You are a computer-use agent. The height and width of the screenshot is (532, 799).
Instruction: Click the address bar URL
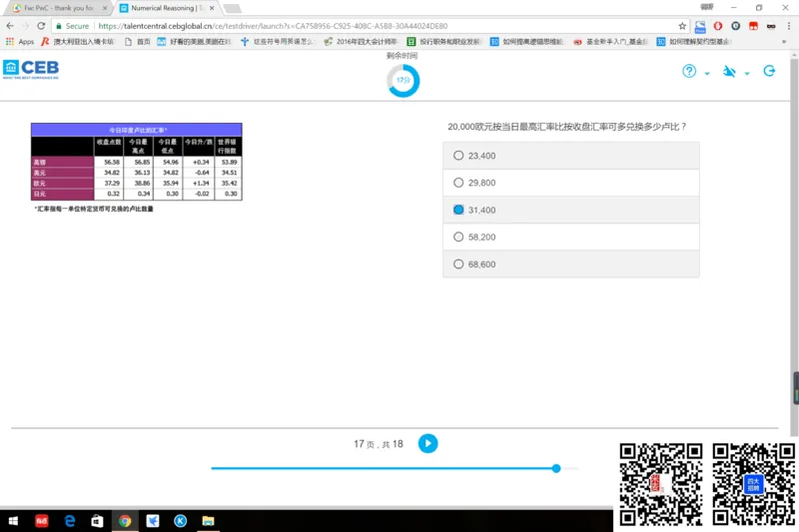click(x=273, y=26)
